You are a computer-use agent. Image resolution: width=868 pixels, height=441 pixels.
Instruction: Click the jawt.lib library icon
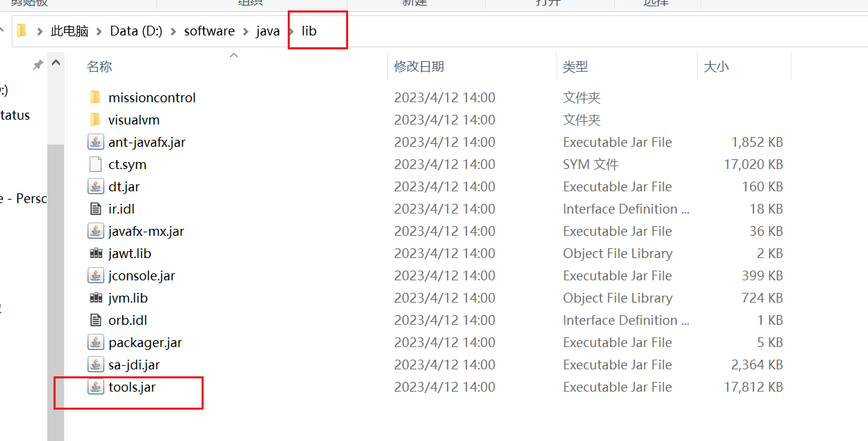(96, 253)
